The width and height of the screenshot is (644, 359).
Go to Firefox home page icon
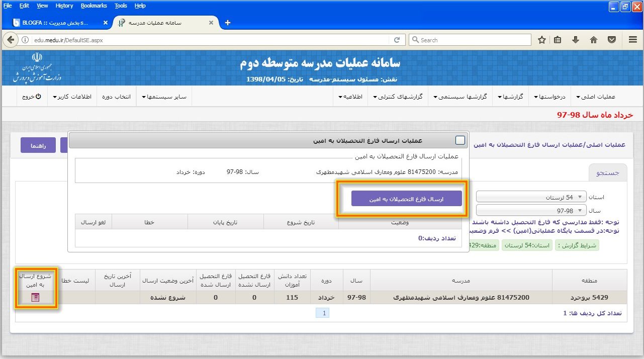pyautogui.click(x=594, y=40)
